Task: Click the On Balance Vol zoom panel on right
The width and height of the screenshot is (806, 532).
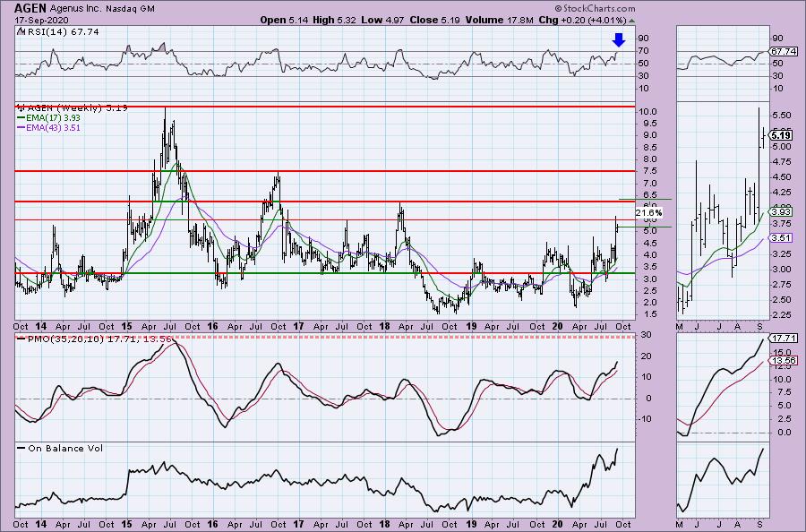Action: point(722,480)
